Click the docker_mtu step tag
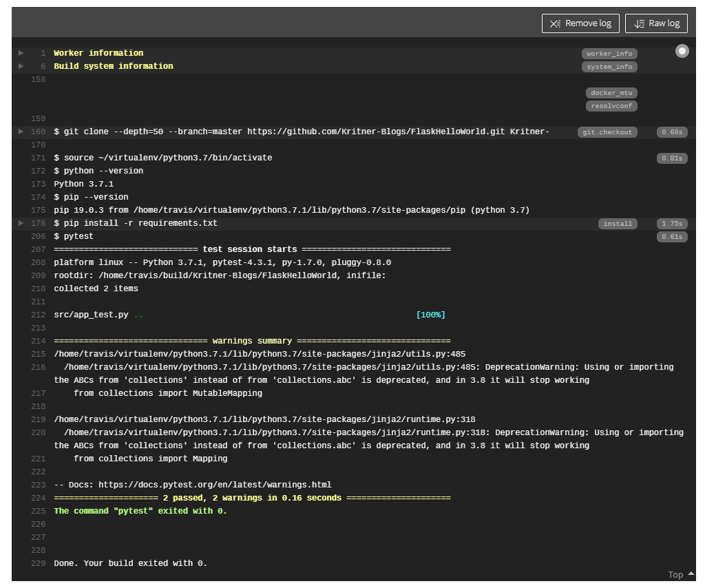The width and height of the screenshot is (705, 588). pyautogui.click(x=611, y=92)
